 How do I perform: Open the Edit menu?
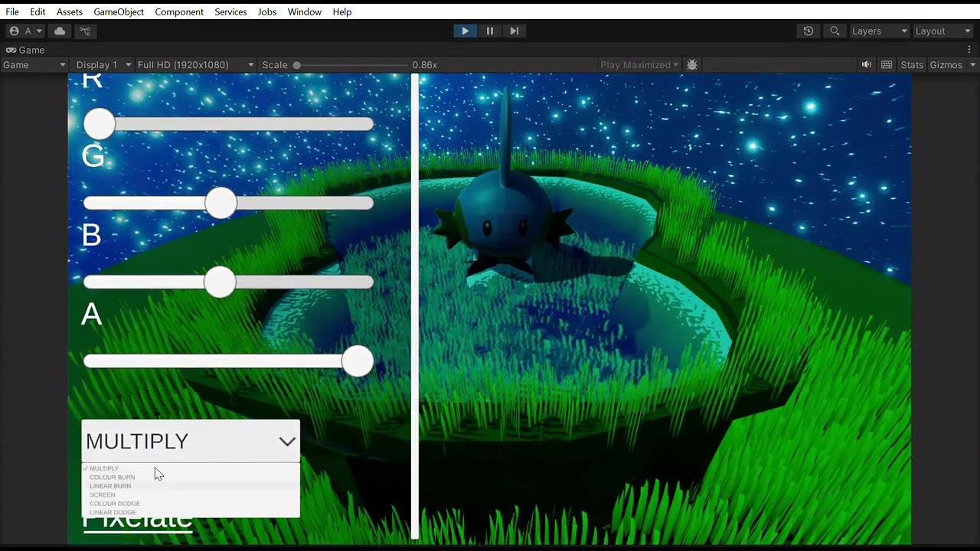[x=38, y=11]
